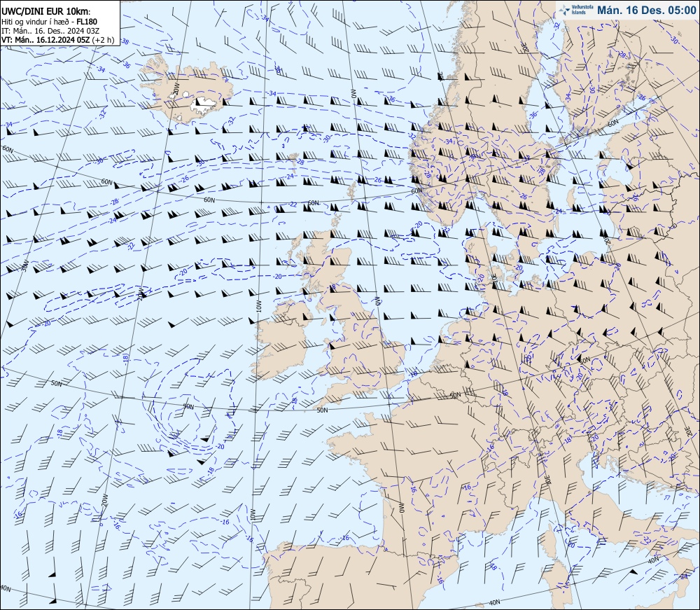
Task: Click the 'UWC/DINI EUR 10km' title text
Action: coord(45,12)
